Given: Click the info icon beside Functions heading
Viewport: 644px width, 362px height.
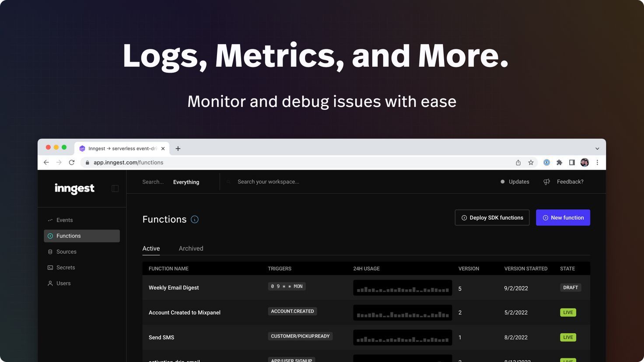Looking at the screenshot, I should click(195, 219).
